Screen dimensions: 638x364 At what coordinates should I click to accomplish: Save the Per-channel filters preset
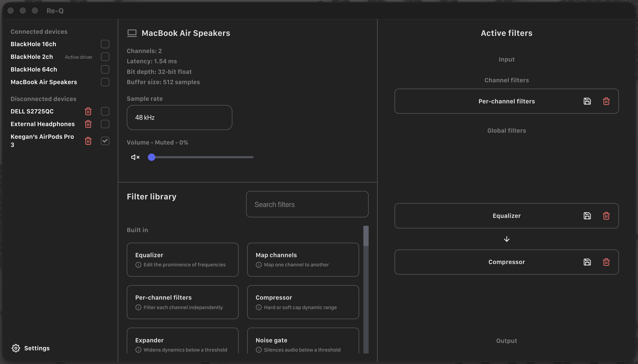pos(587,101)
